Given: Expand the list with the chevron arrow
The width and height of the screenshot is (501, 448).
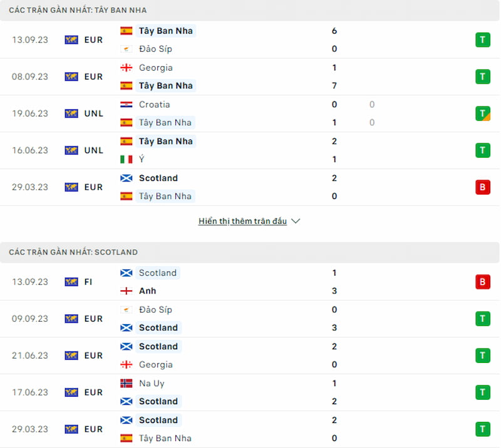Looking at the screenshot, I should point(296,221).
